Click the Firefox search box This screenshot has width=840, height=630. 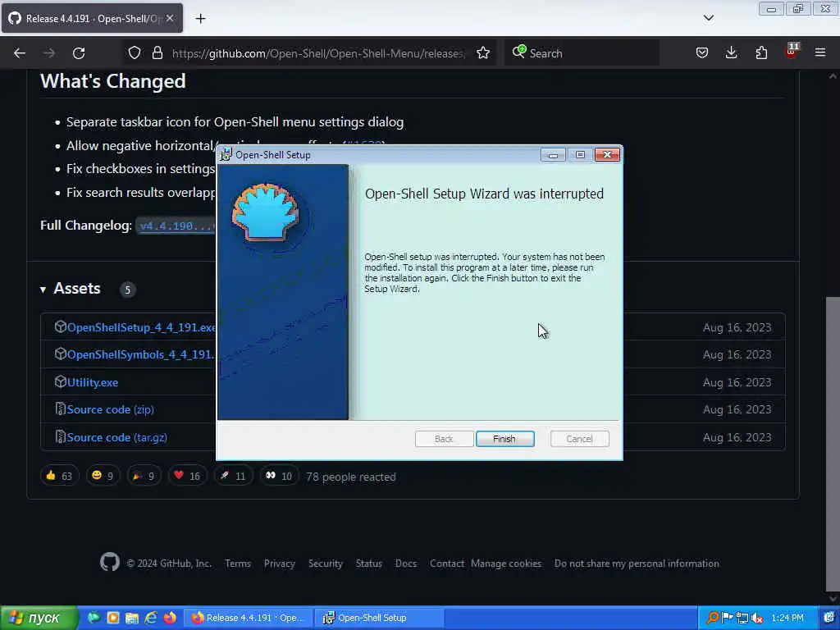pos(582,53)
